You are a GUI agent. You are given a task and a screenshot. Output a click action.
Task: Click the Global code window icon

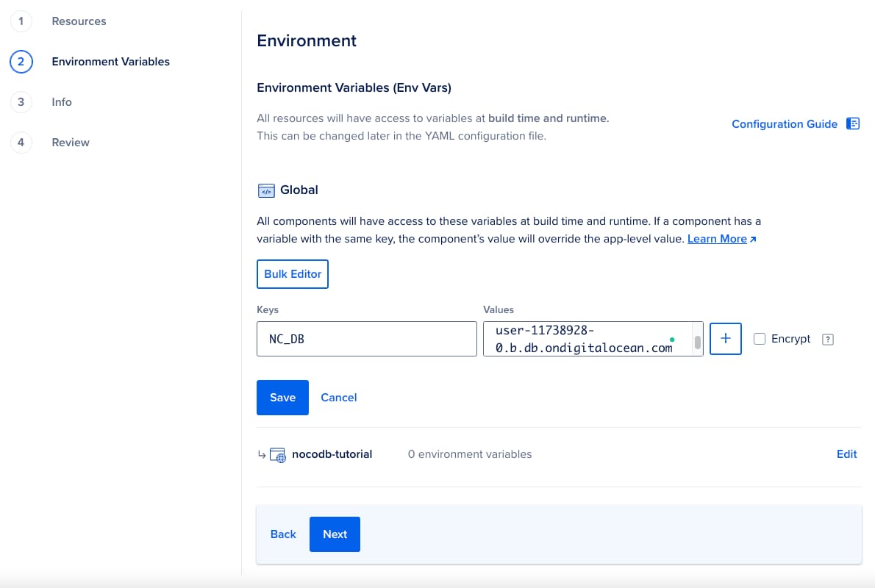click(x=266, y=191)
